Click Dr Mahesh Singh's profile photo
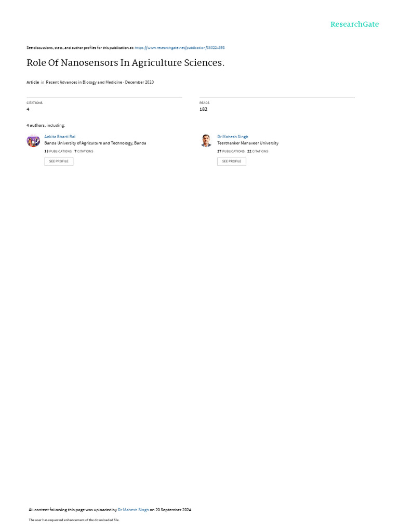This screenshot has width=399, height=532. tap(206, 140)
